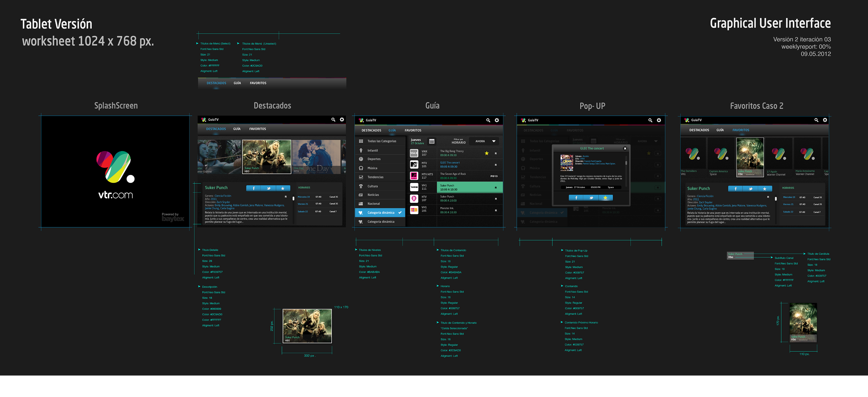Click Twitter share button in Destacados detail panel
This screenshot has height=397, width=868.
[x=268, y=188]
